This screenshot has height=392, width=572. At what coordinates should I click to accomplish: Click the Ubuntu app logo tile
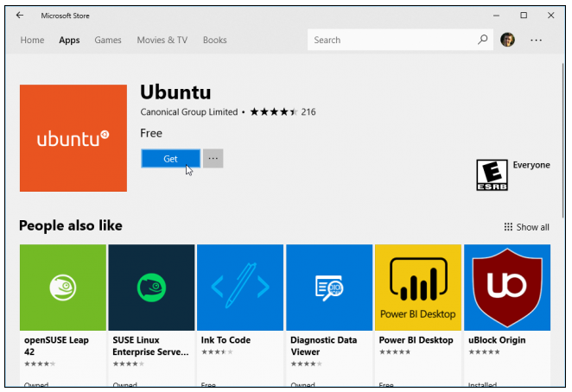(73, 138)
